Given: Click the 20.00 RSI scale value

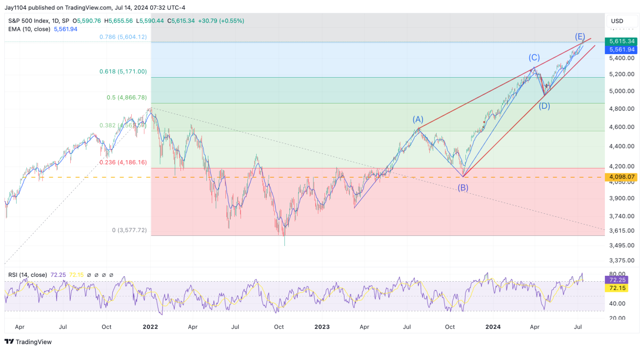Looking at the screenshot, I should click(617, 318).
